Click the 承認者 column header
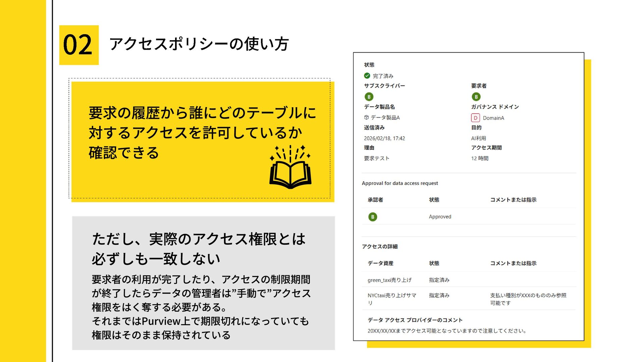644x362 pixels. (x=375, y=200)
